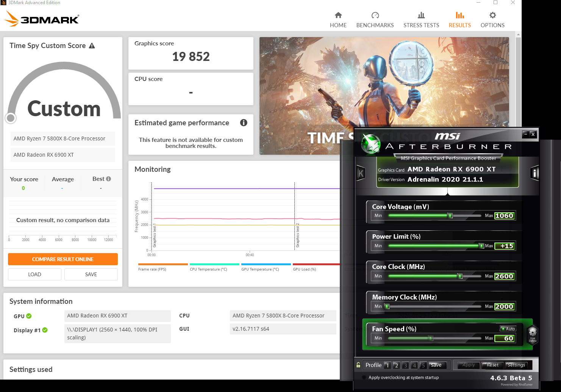
Task: Click the warning triangle beside Time Spy Custom Score
Action: [x=92, y=45]
